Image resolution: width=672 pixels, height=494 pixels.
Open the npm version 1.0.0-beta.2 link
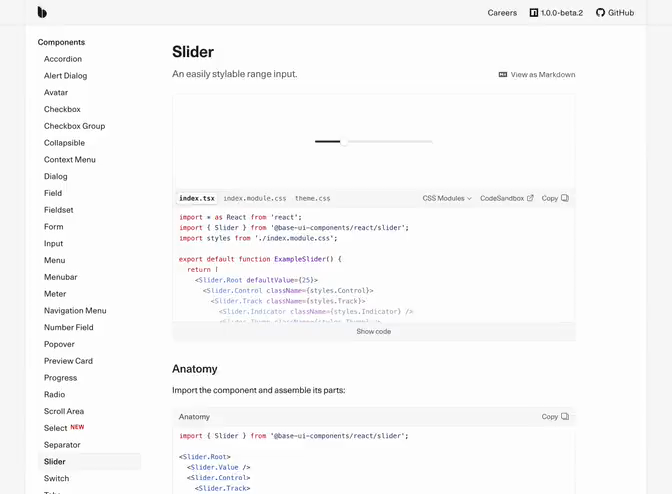click(x=556, y=13)
